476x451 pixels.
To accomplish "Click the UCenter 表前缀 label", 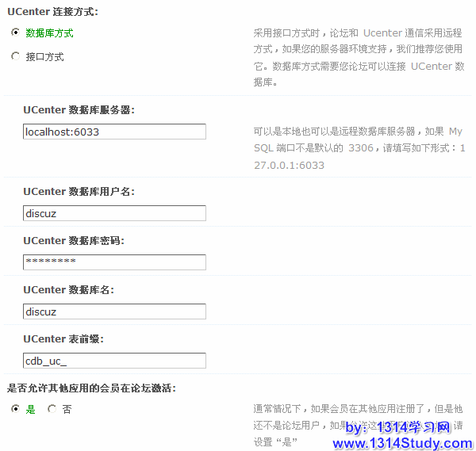I will point(63,339).
